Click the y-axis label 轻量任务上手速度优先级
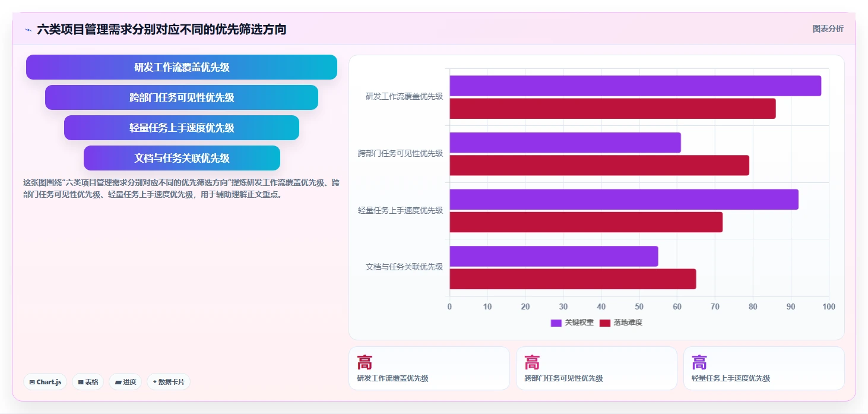The width and height of the screenshot is (868, 414). 400,210
